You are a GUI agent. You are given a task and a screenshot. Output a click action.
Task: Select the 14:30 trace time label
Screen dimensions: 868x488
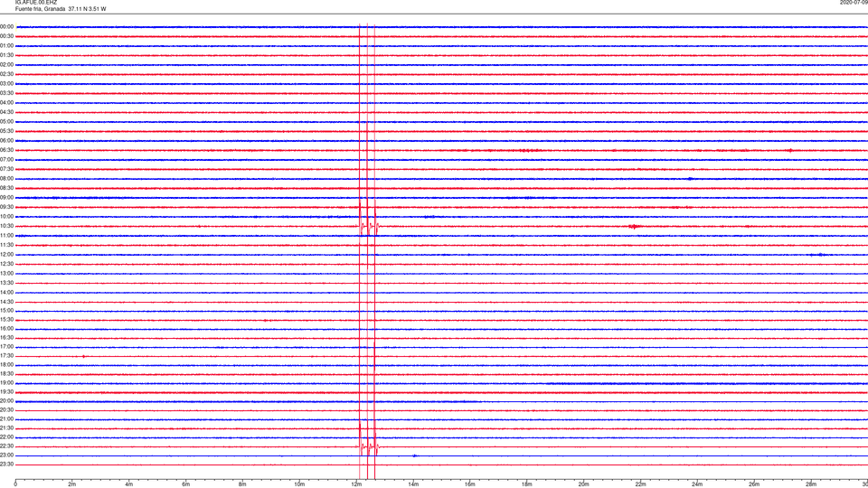coord(6,302)
